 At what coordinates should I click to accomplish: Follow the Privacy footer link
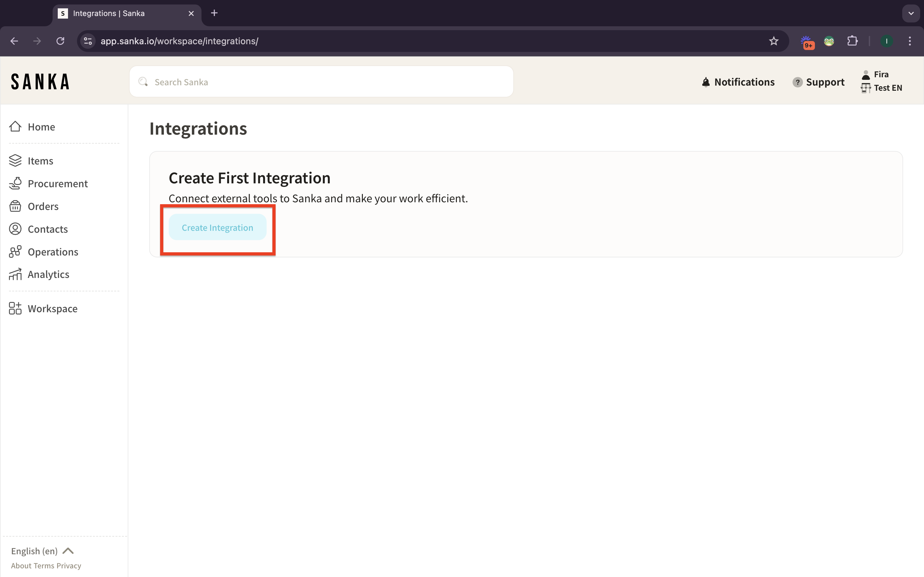coord(69,565)
